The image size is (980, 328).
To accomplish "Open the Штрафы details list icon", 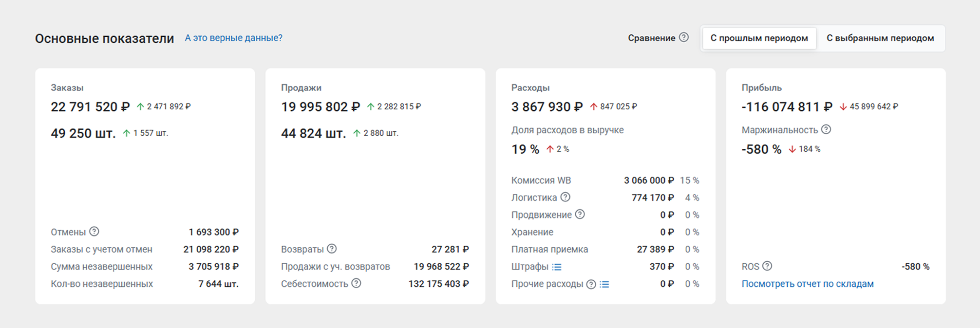I will [x=557, y=267].
